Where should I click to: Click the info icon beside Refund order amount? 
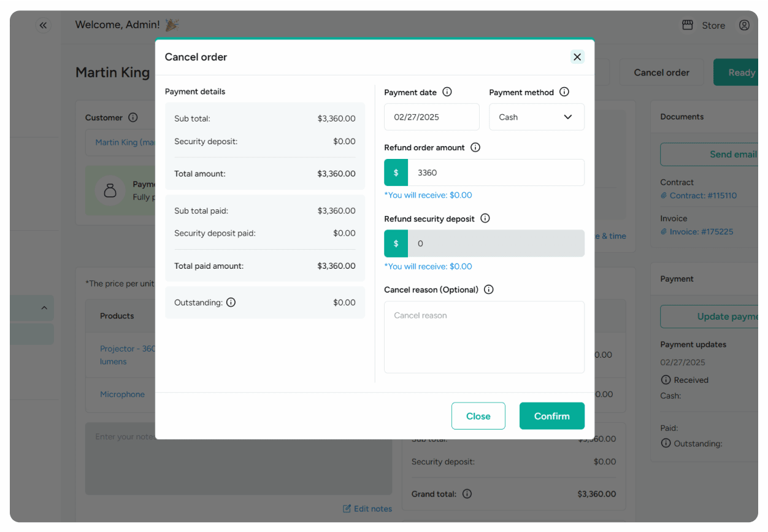pyautogui.click(x=475, y=147)
